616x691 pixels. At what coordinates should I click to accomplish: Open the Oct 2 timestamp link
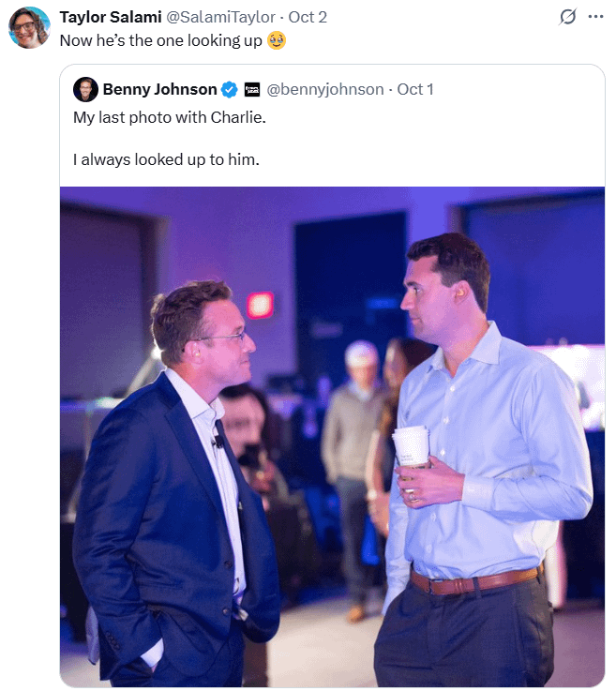308,17
